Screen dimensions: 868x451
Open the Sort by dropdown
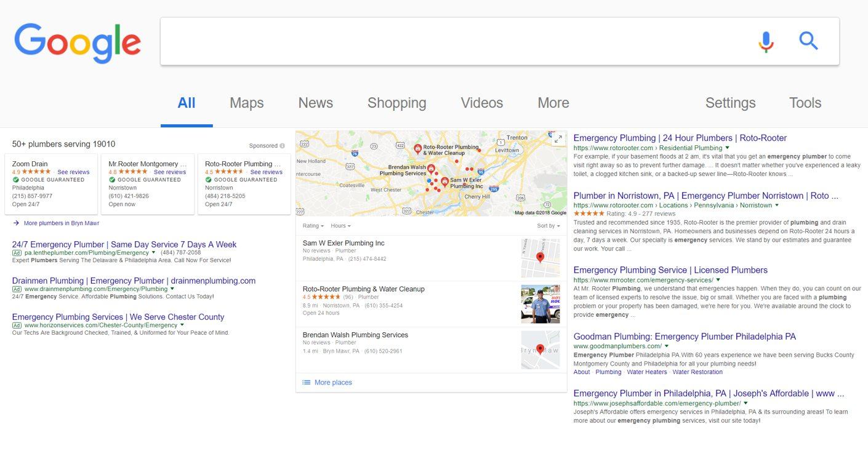tap(549, 226)
